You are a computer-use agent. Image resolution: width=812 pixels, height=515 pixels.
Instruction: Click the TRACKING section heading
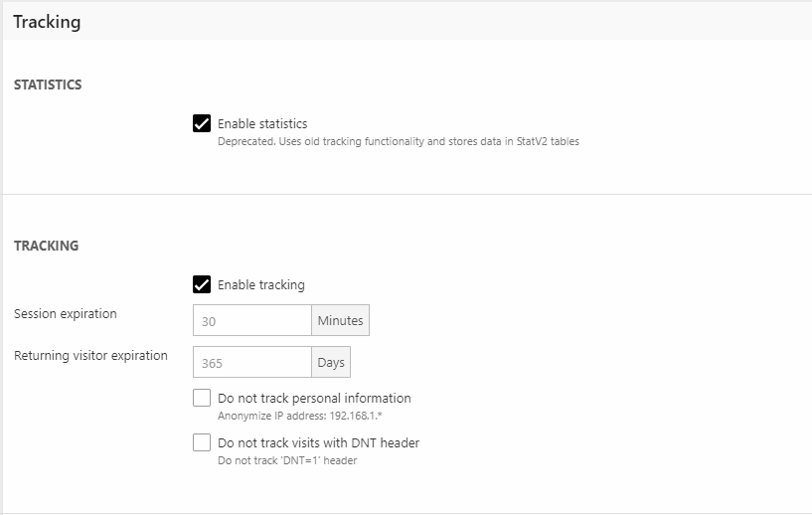(46, 246)
